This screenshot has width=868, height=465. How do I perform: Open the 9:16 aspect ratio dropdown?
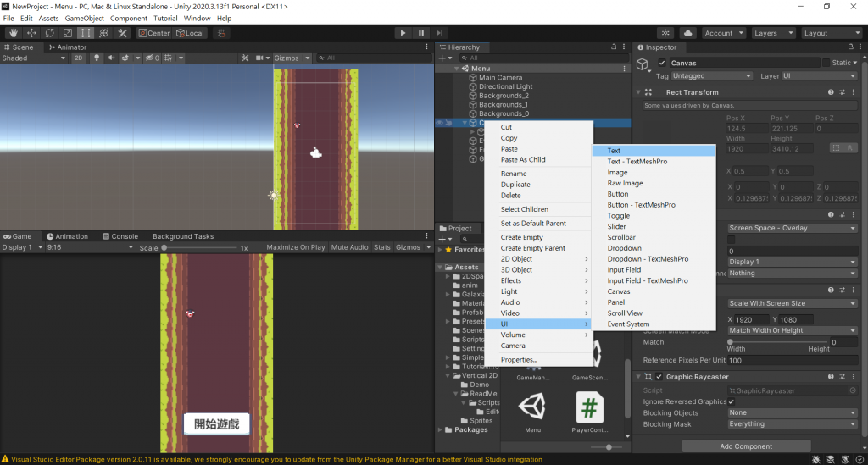click(x=90, y=247)
